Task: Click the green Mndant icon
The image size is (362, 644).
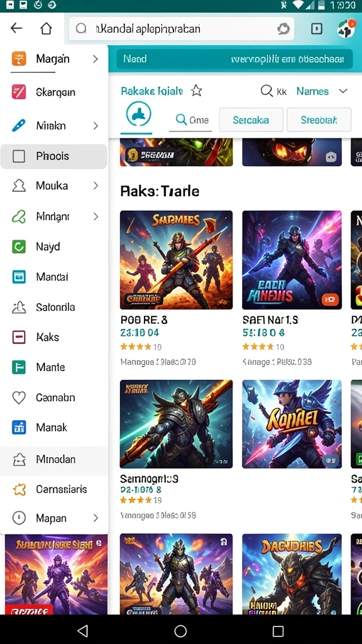Action: [x=19, y=216]
